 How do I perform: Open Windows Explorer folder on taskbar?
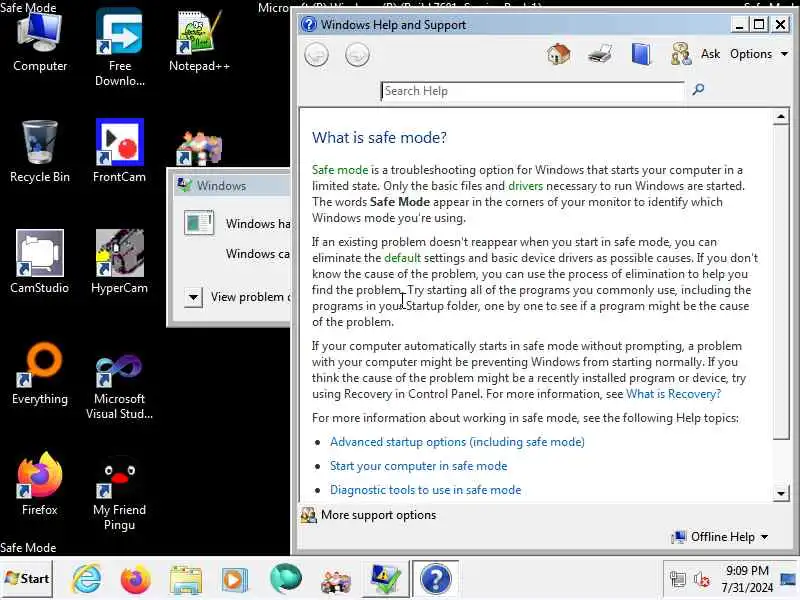click(x=186, y=580)
